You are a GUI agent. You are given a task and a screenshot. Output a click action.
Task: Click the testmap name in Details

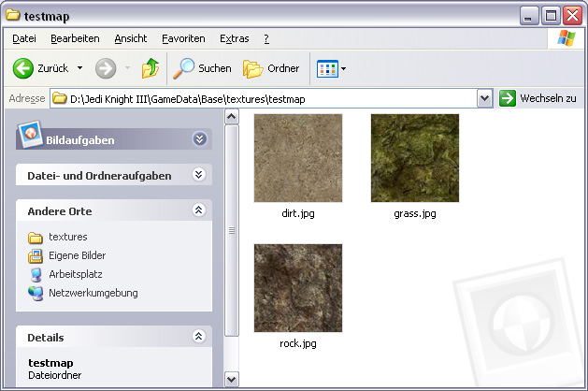point(50,363)
